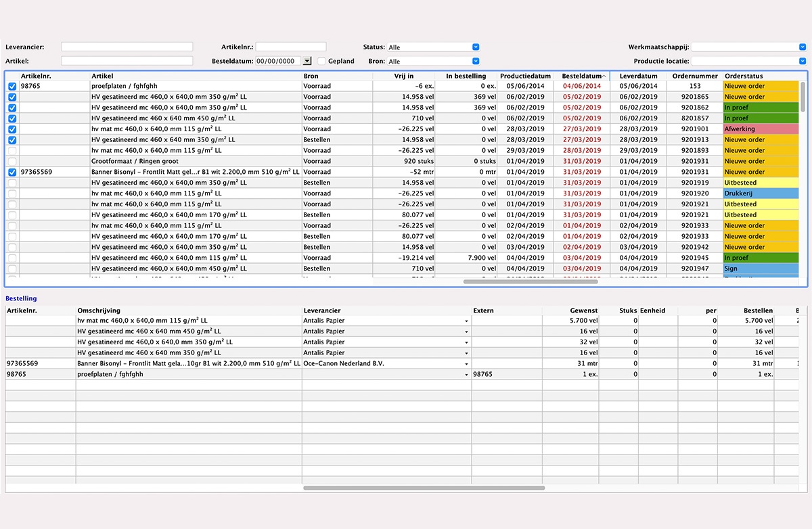812x529 pixels.
Task: Click the In bestelling column header
Action: point(466,76)
